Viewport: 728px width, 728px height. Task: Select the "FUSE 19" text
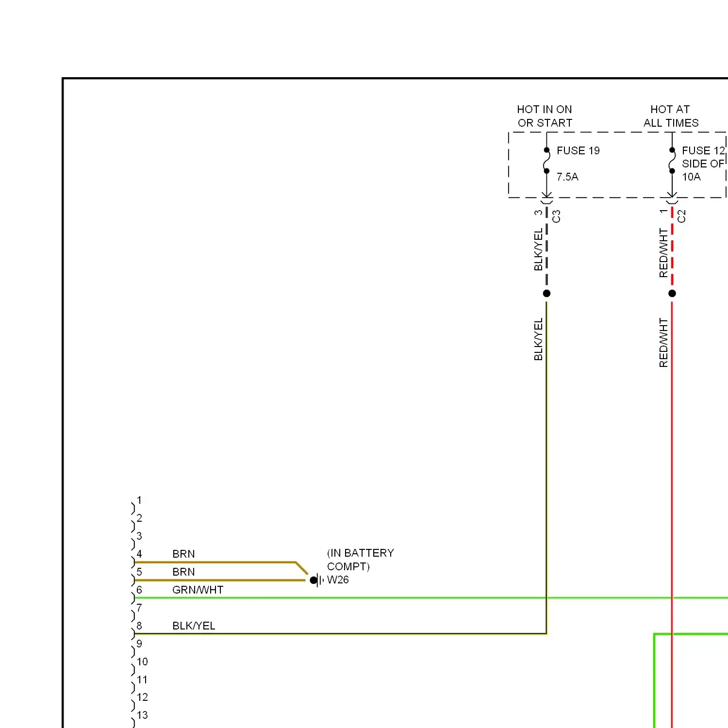pos(578,150)
